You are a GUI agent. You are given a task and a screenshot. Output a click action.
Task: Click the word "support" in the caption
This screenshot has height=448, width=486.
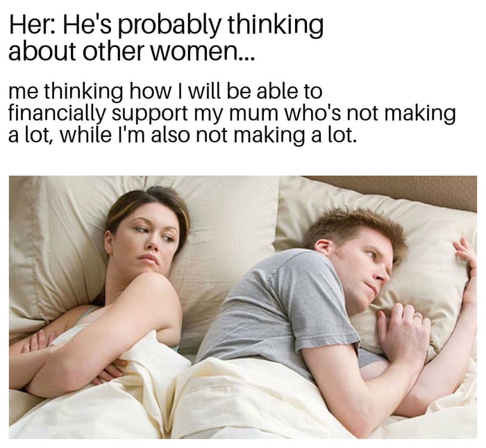(149, 116)
